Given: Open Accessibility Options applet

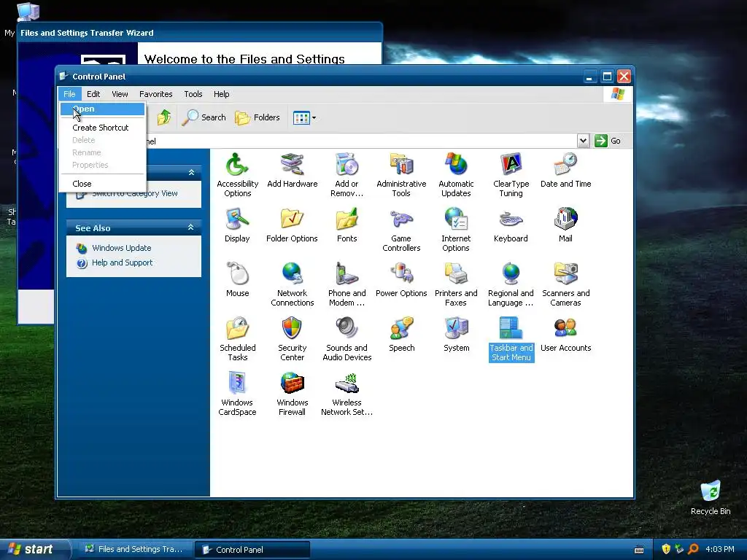Looking at the screenshot, I should click(x=237, y=174).
